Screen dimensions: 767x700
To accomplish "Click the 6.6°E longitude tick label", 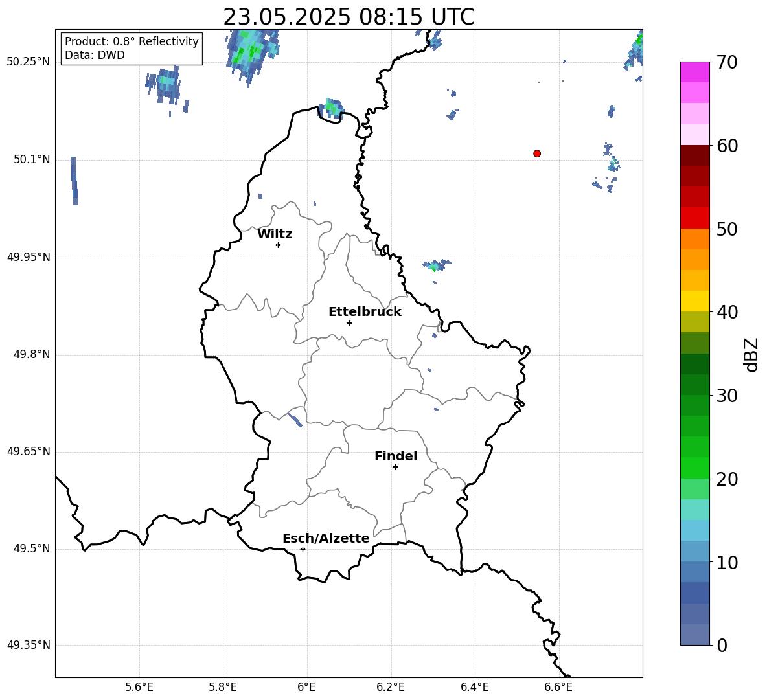I will coord(558,687).
